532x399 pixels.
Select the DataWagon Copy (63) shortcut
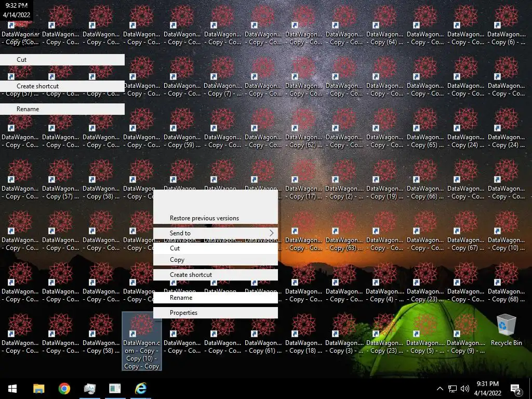point(344,231)
